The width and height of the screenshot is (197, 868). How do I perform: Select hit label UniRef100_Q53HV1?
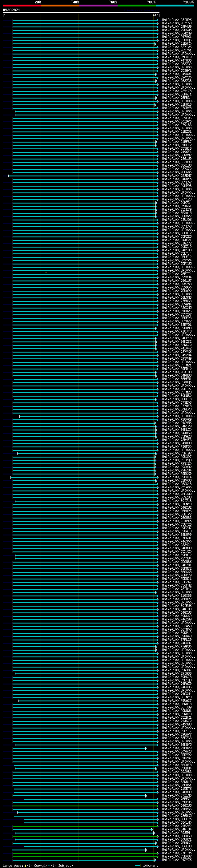pos(177,71)
